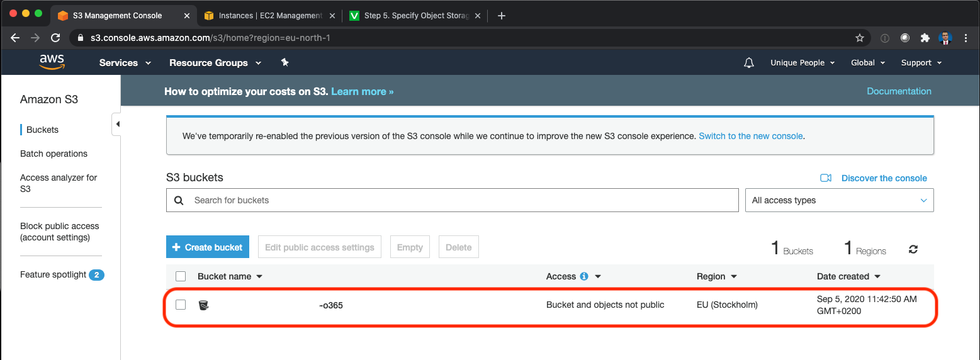Click the site lock icon in address bar

coord(80,38)
